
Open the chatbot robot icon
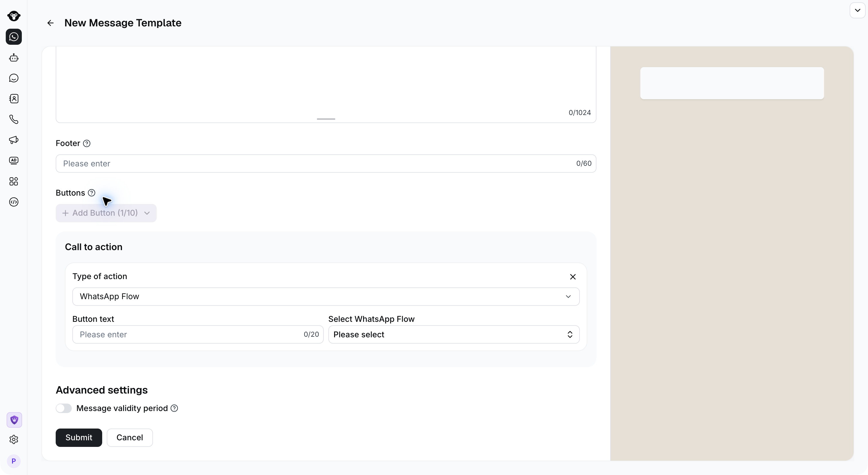[14, 58]
